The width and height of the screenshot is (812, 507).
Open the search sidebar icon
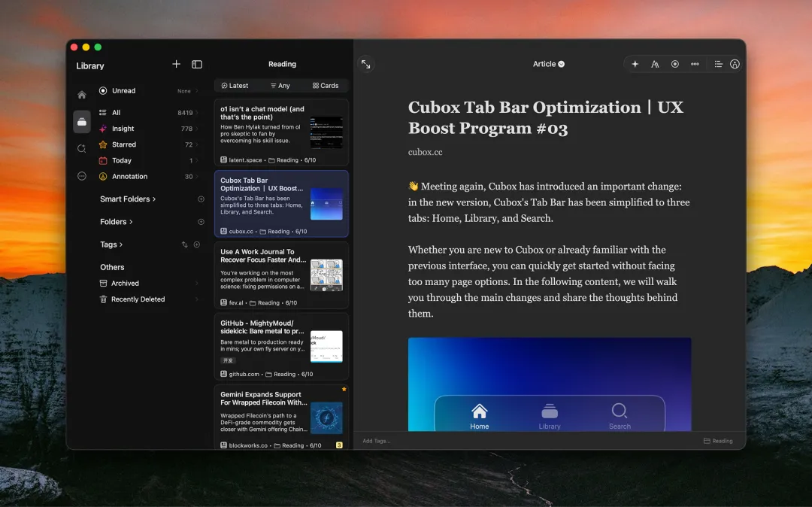tap(82, 149)
